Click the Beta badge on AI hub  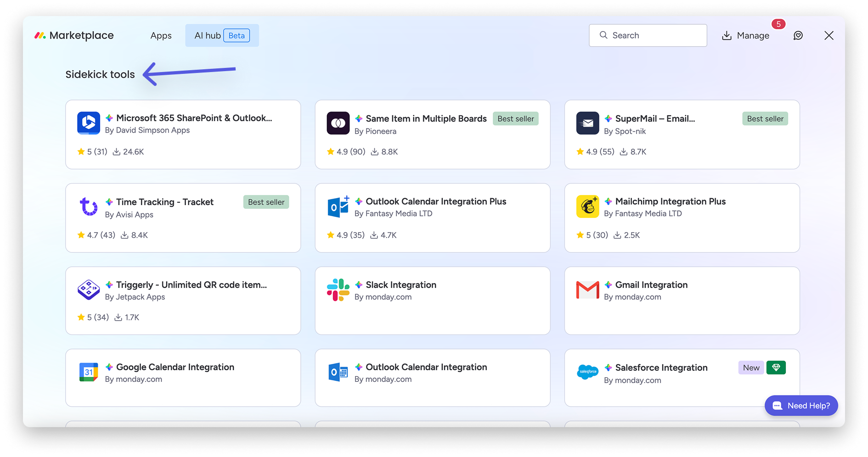click(x=237, y=35)
